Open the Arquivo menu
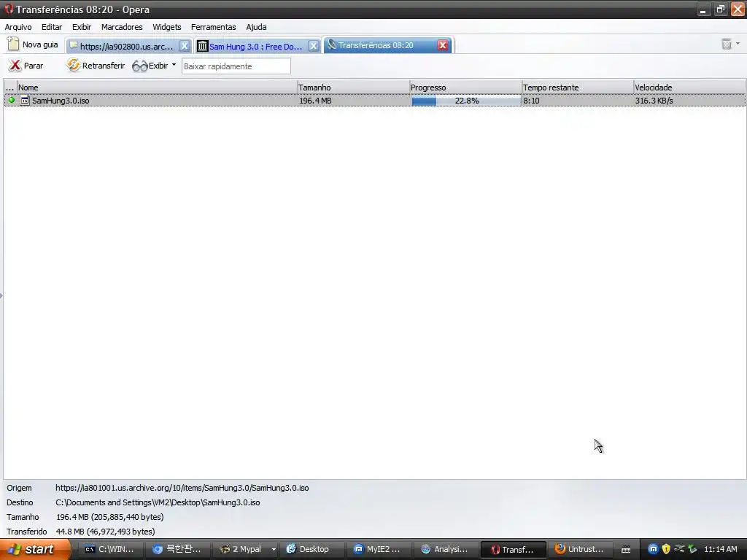 coord(18,27)
